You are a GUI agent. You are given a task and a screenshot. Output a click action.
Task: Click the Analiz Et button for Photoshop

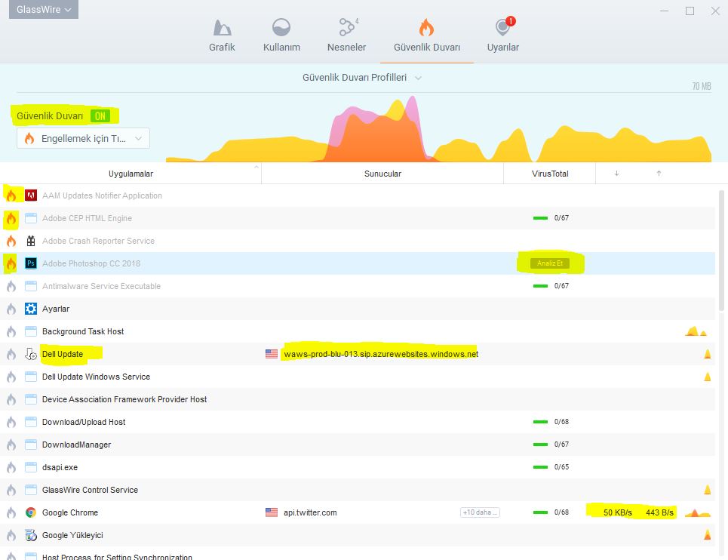click(550, 263)
